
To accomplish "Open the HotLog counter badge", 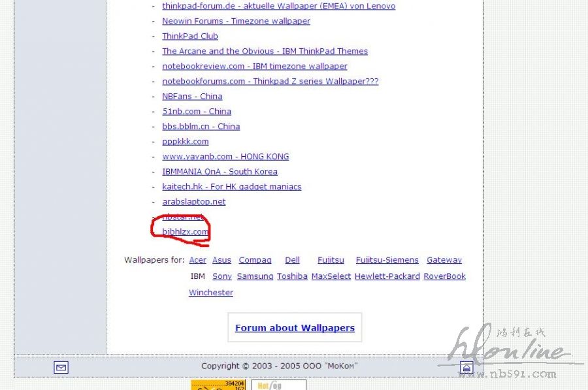I will [278, 385].
